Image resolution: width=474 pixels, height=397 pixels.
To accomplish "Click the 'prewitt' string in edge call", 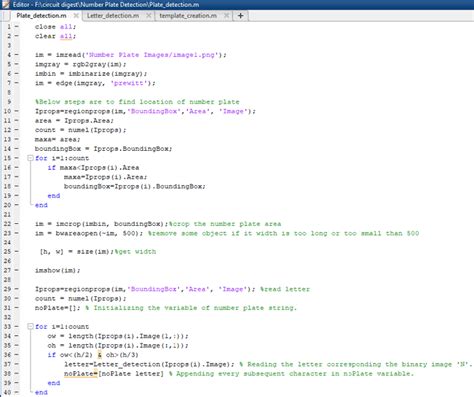I will coord(129,83).
